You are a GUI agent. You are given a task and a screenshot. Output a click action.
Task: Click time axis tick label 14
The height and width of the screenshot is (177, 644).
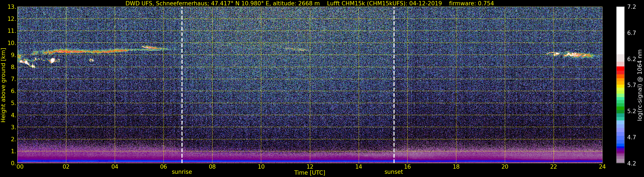pos(358,167)
